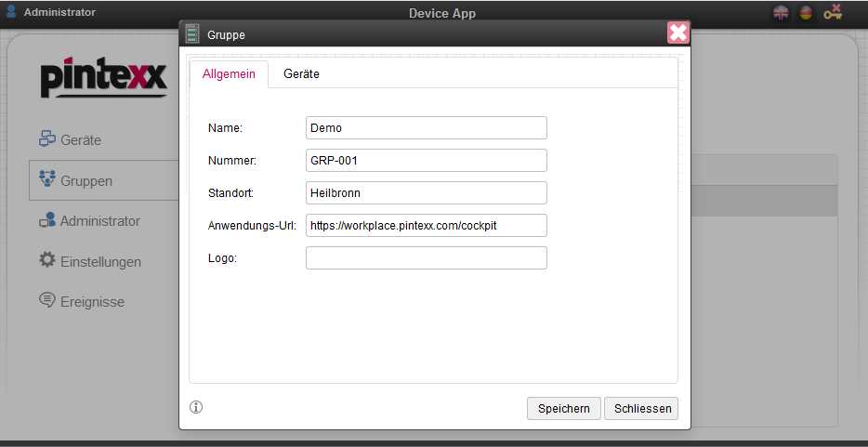The image size is (868, 447).
Task: Click the key logout icon
Action: click(x=832, y=12)
